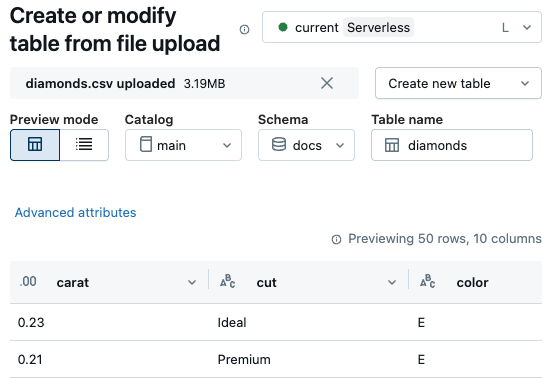The image size is (549, 379).
Task: Expand the carat column options chevron
Action: [x=192, y=282]
